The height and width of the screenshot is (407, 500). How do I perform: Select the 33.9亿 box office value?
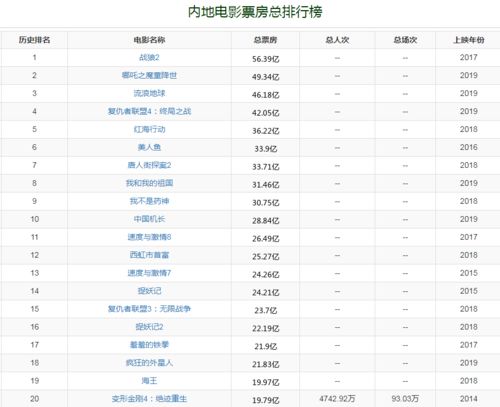[265, 149]
